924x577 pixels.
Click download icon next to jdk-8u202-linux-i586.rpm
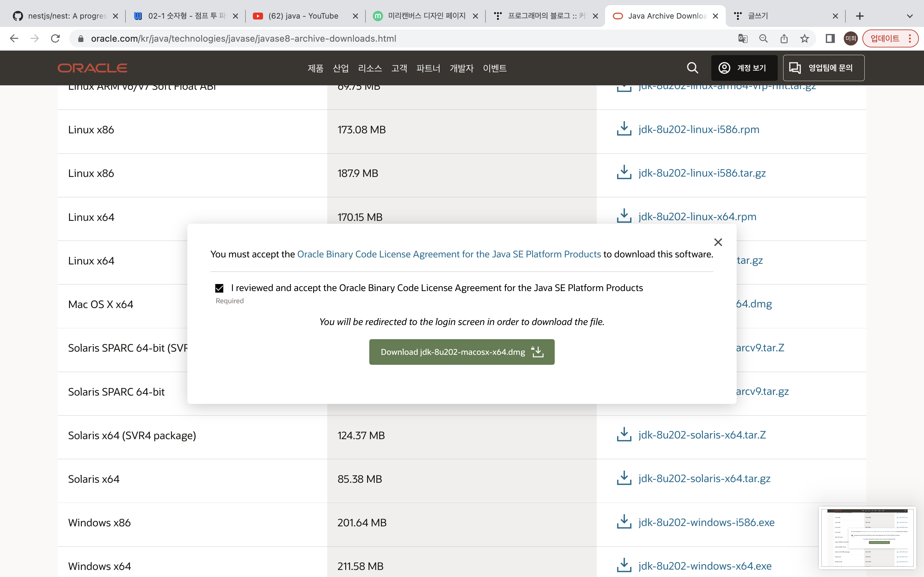point(624,129)
